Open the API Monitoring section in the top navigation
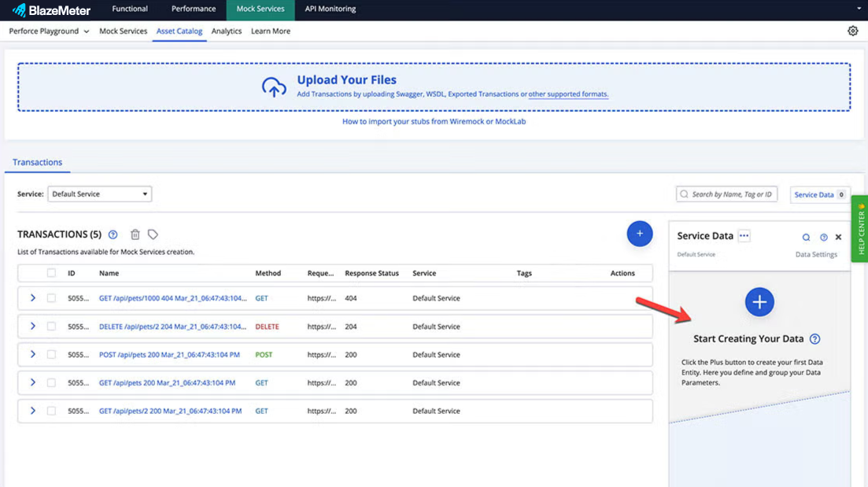The height and width of the screenshot is (487, 868). click(x=330, y=9)
